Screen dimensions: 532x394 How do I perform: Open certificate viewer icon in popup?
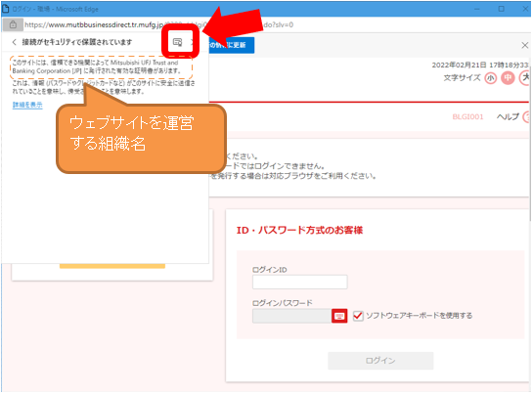click(x=177, y=42)
